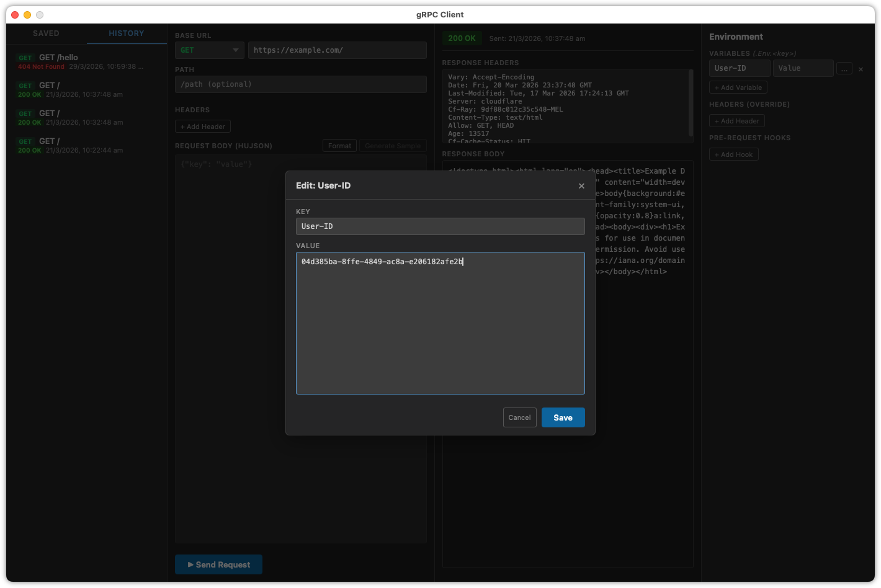Cancel the variable edit dialog
The width and height of the screenshot is (881, 588).
tap(519, 417)
